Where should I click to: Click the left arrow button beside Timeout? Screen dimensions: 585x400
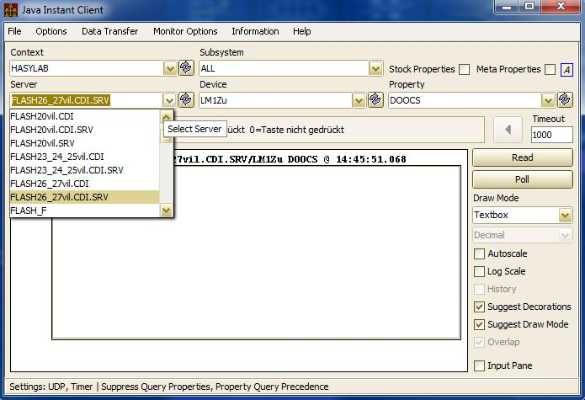pos(508,130)
